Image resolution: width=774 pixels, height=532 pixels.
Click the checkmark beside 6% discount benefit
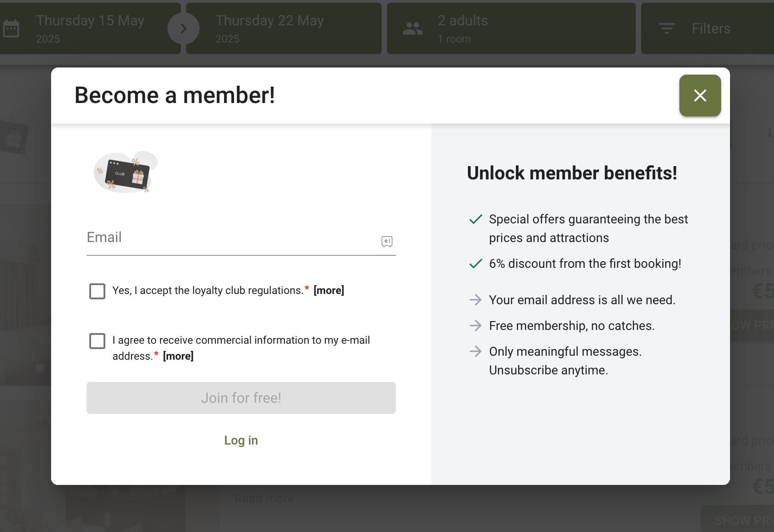pyautogui.click(x=476, y=264)
